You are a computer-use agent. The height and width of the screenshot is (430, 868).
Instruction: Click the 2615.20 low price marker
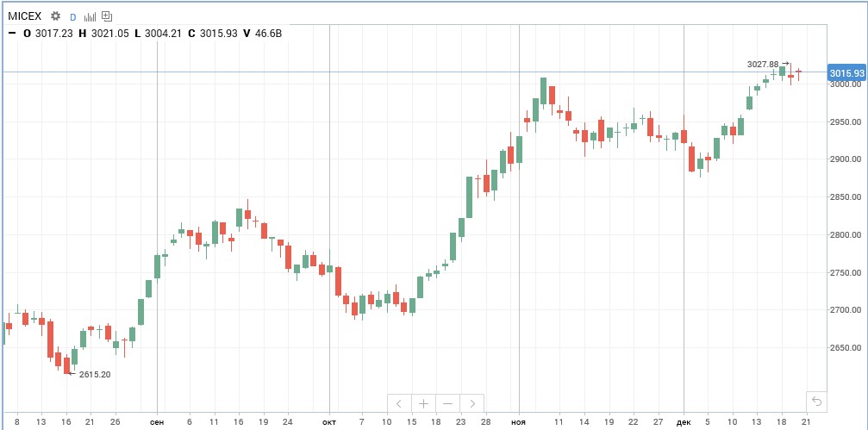(94, 374)
